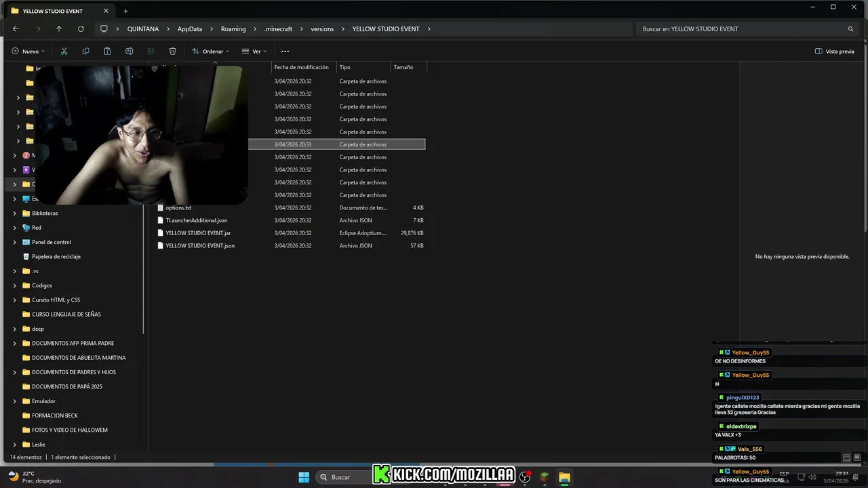Image resolution: width=868 pixels, height=488 pixels.
Task: Expand the Emulador folder node
Action: [15, 401]
